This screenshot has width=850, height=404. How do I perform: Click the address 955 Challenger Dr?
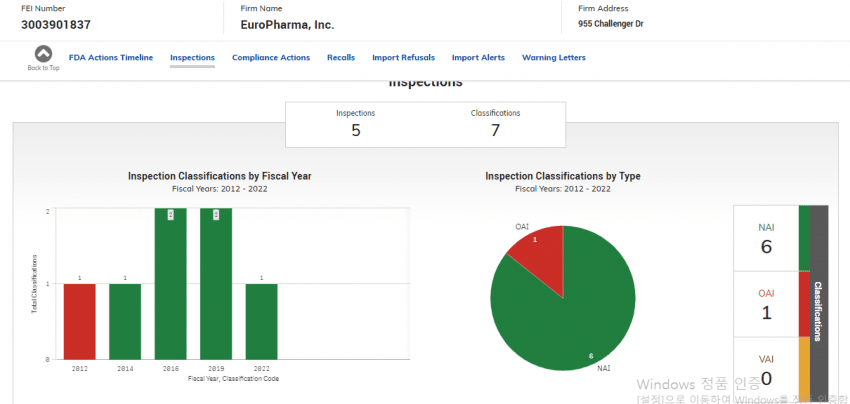611,24
